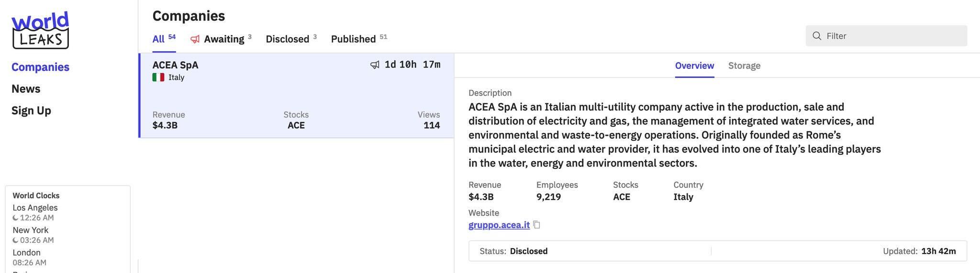
Task: Open the Sign Up page
Action: tap(31, 110)
